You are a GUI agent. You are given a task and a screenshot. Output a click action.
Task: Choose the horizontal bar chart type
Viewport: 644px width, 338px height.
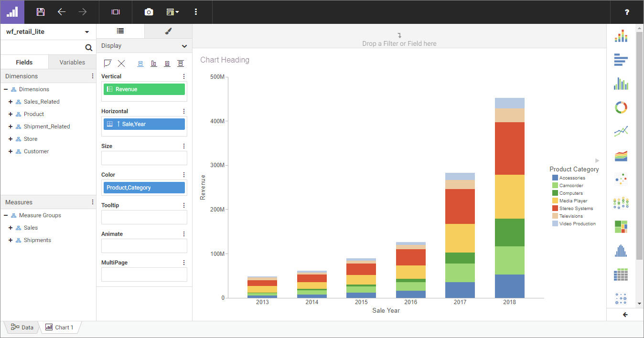[621, 60]
